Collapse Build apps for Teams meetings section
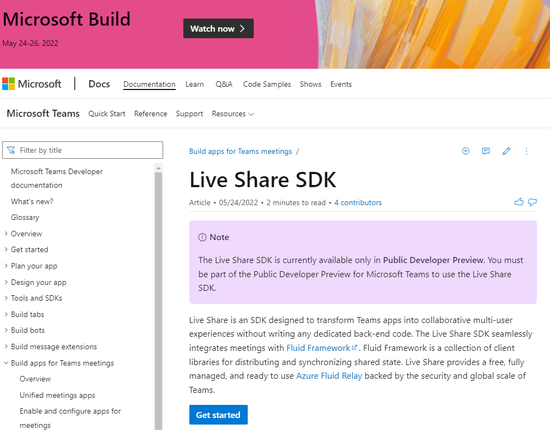550x430 pixels. [x=6, y=363]
